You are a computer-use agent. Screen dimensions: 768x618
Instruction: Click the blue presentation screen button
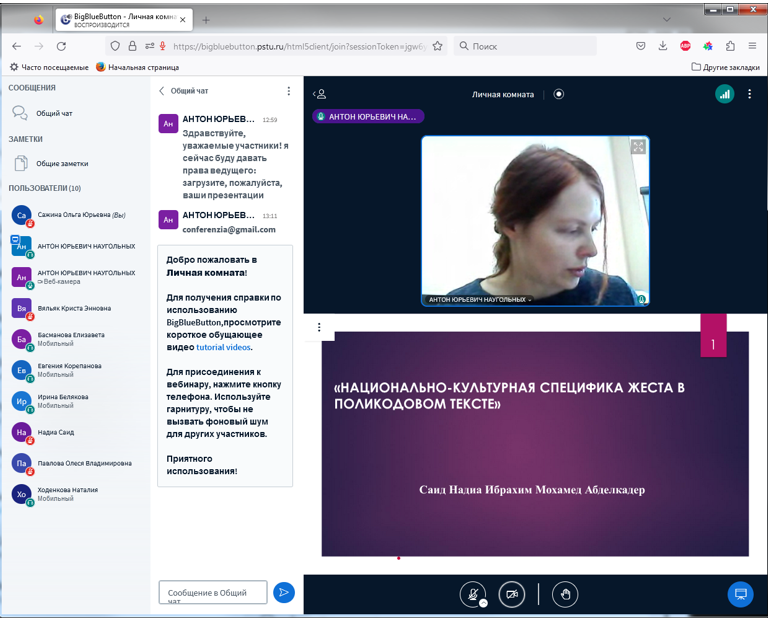(x=740, y=593)
